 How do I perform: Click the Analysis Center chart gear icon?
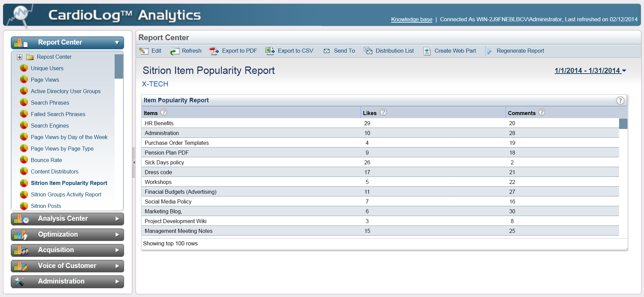(22, 219)
